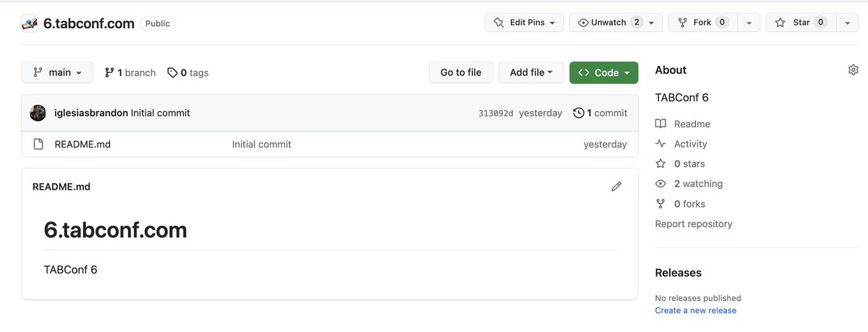View the 2 watching link
Viewport: 868px width, 332px height.
(689, 184)
